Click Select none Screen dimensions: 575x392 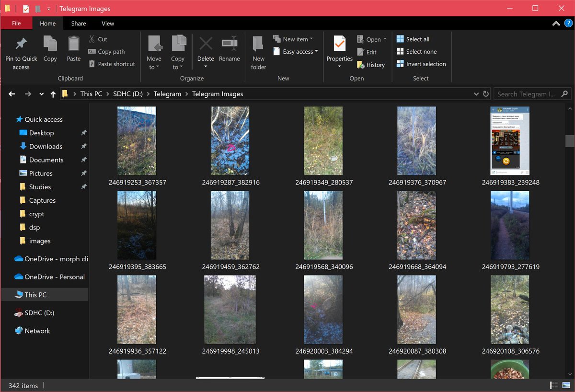point(416,51)
